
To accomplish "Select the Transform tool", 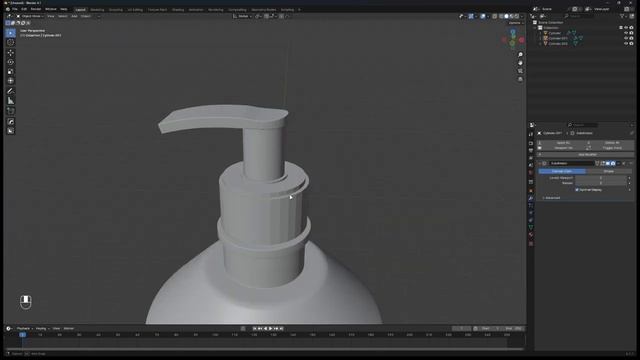I will 11,81.
